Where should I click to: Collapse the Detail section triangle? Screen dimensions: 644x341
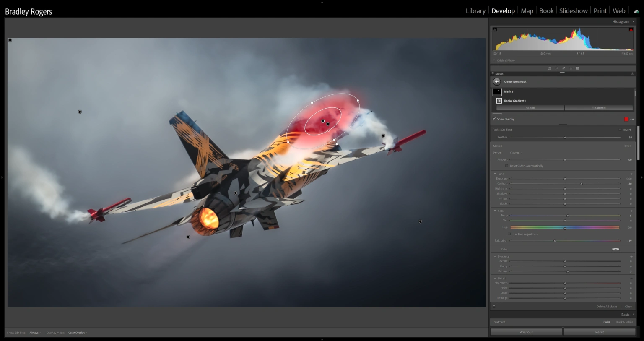click(495, 278)
